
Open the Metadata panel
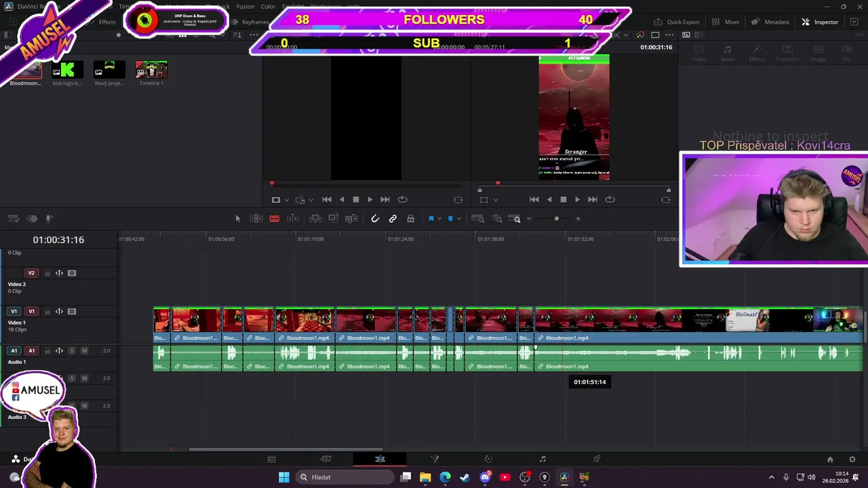[x=770, y=22]
